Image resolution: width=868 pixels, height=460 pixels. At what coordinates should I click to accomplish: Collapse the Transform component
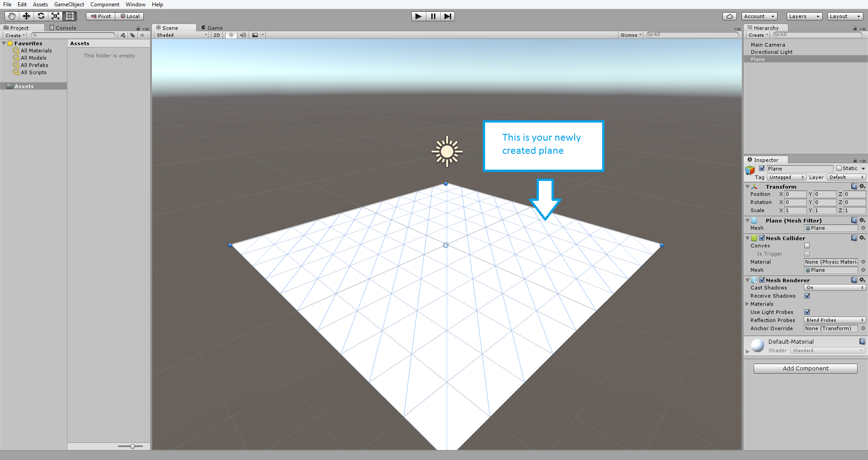(747, 186)
